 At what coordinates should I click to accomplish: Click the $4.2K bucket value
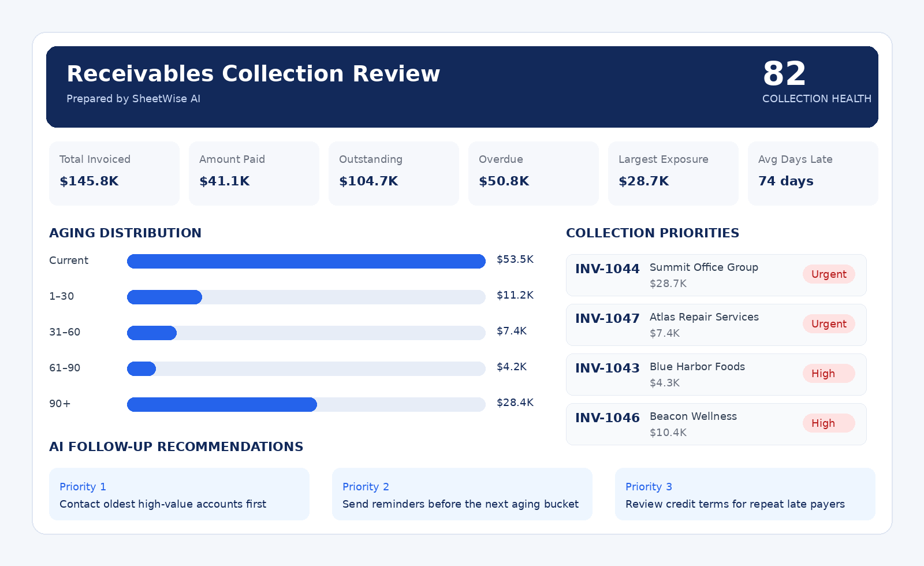[x=512, y=367]
